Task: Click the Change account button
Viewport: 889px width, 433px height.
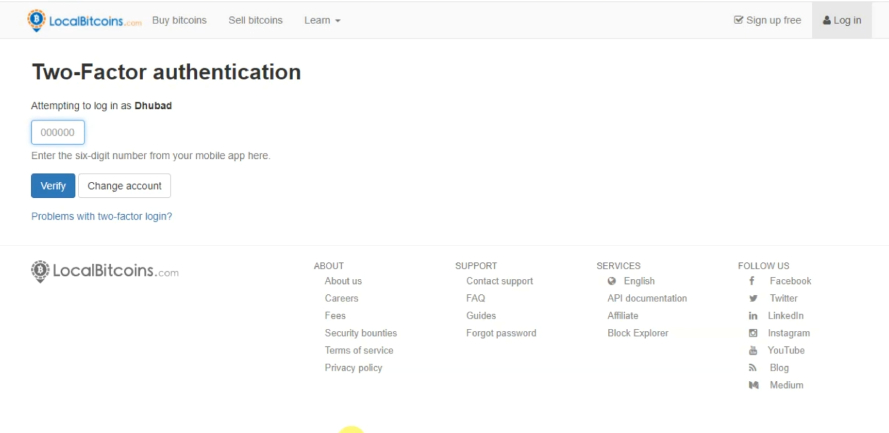Action: 124,186
